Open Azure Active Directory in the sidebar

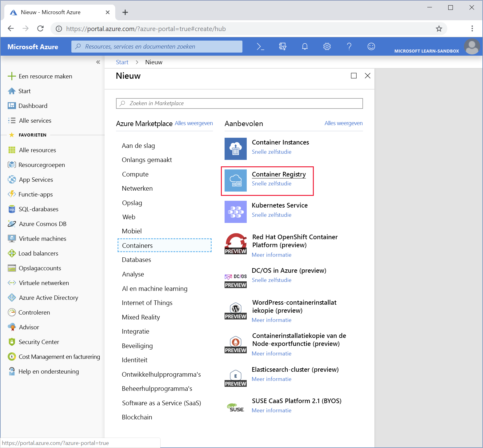coord(43,298)
